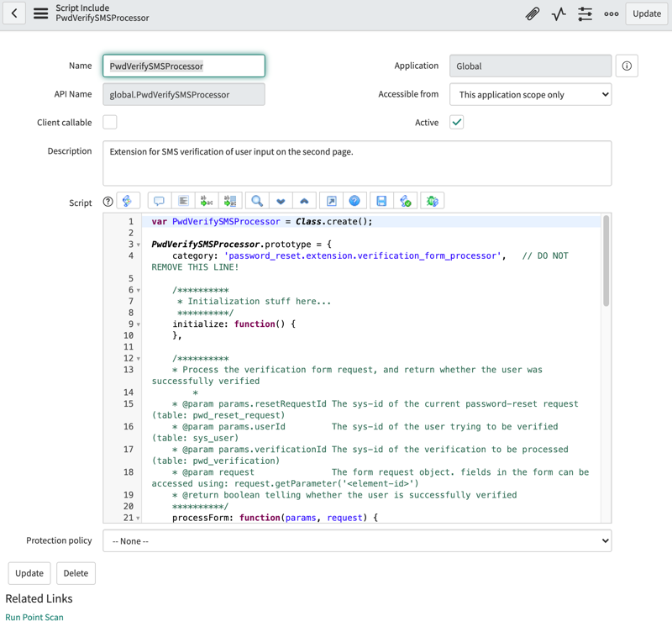The image size is (672, 632).
Task: Click into the Description text area
Action: coord(357,163)
